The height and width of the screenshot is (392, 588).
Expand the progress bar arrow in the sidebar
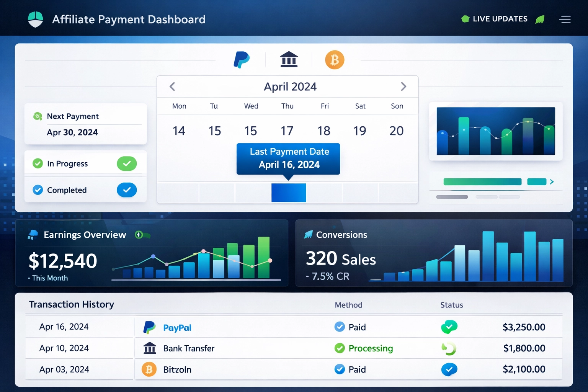coord(551,182)
